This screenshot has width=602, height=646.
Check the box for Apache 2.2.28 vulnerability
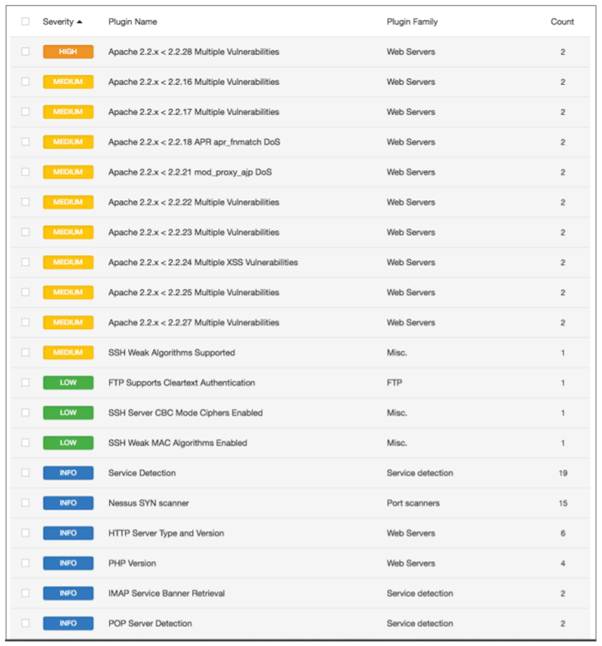25,52
